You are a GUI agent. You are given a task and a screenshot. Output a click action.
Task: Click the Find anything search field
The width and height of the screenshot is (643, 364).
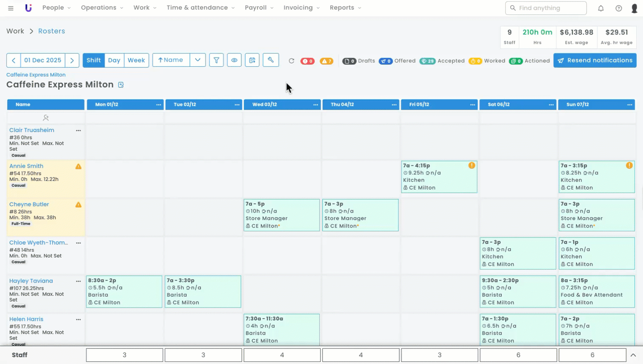546,8
